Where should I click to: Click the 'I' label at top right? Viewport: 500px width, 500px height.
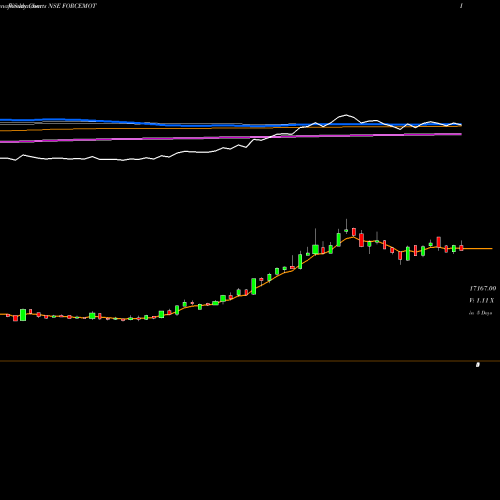(x=461, y=6)
